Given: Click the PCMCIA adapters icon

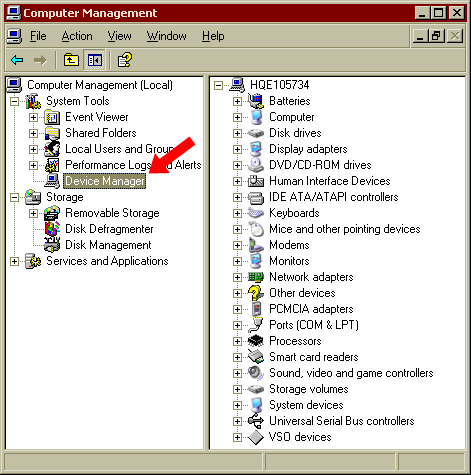Looking at the screenshot, I should (x=256, y=309).
